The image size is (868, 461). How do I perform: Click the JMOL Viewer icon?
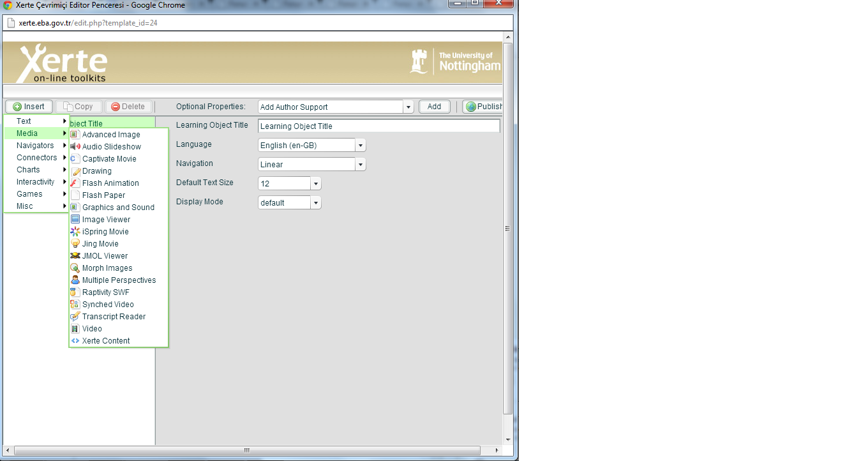tap(75, 256)
